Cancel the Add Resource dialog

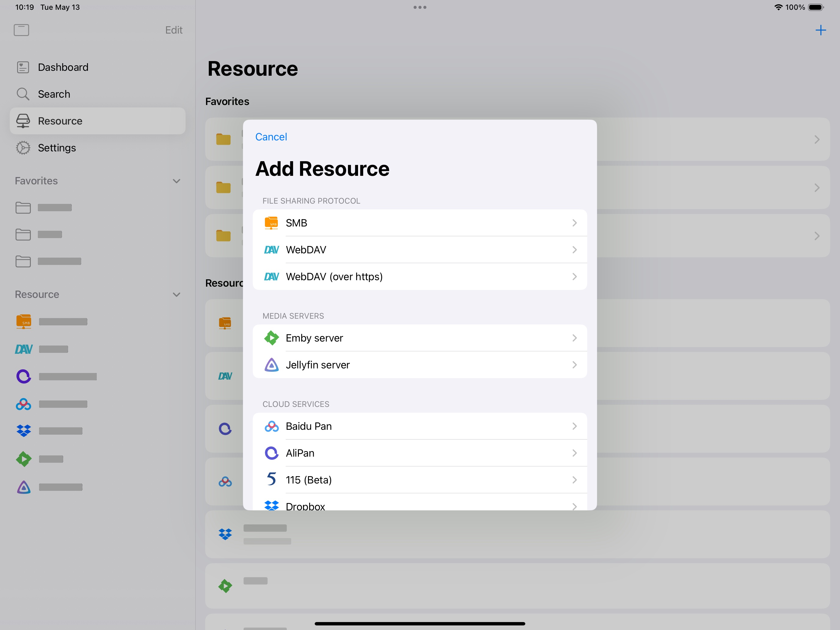[x=271, y=137]
